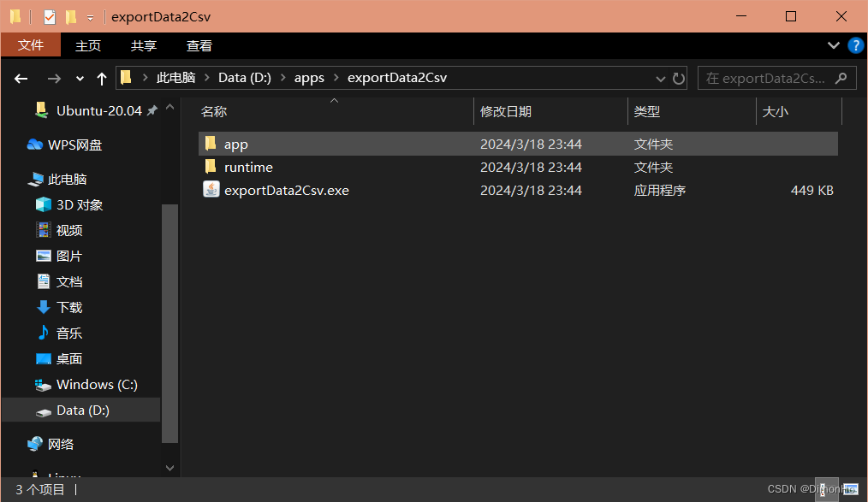Open Help with the blue question icon
Image resolution: width=868 pixels, height=502 pixels.
[856, 45]
